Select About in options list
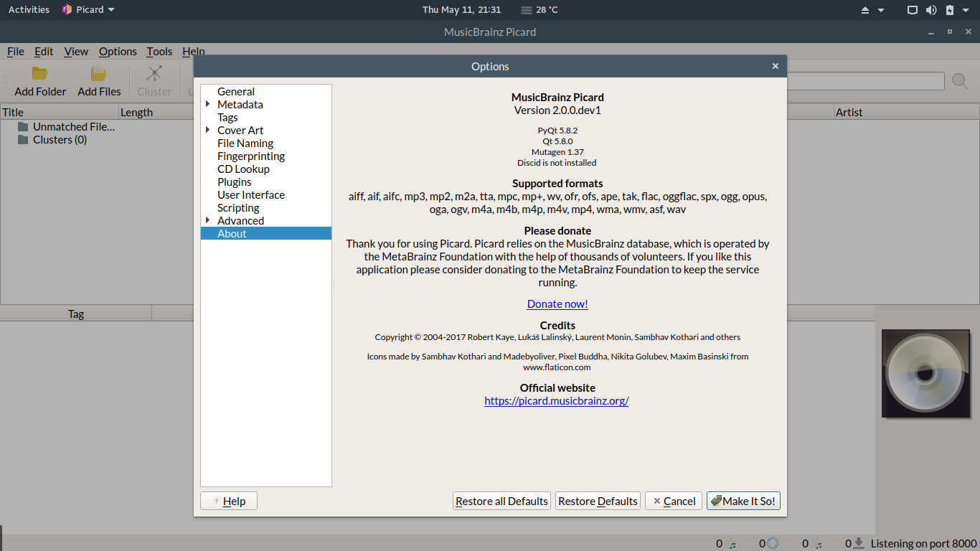The height and width of the screenshot is (551, 980). 266,233
